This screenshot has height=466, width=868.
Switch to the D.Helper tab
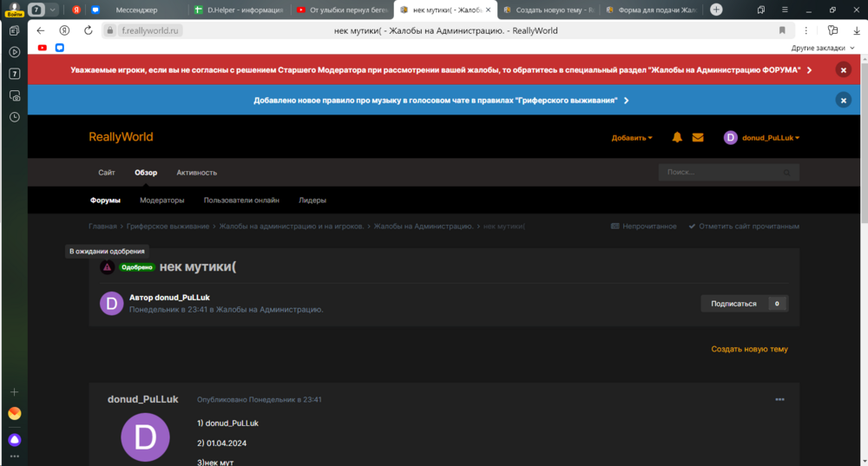pos(240,10)
